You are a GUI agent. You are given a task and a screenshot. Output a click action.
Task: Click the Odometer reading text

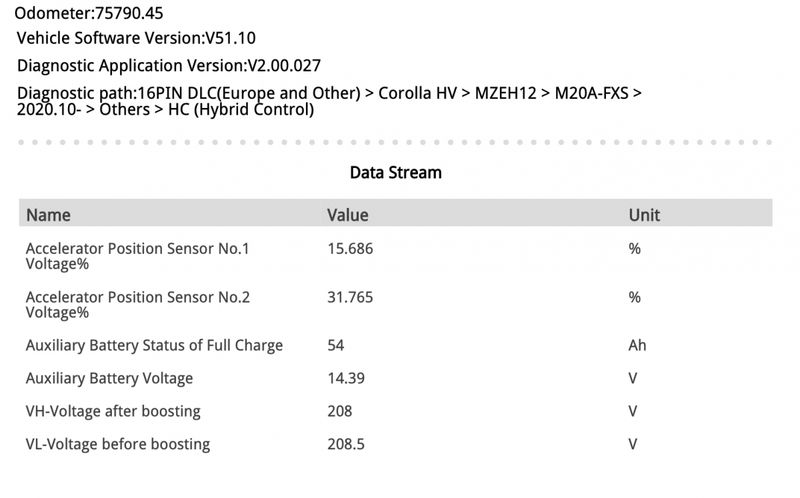pyautogui.click(x=89, y=13)
